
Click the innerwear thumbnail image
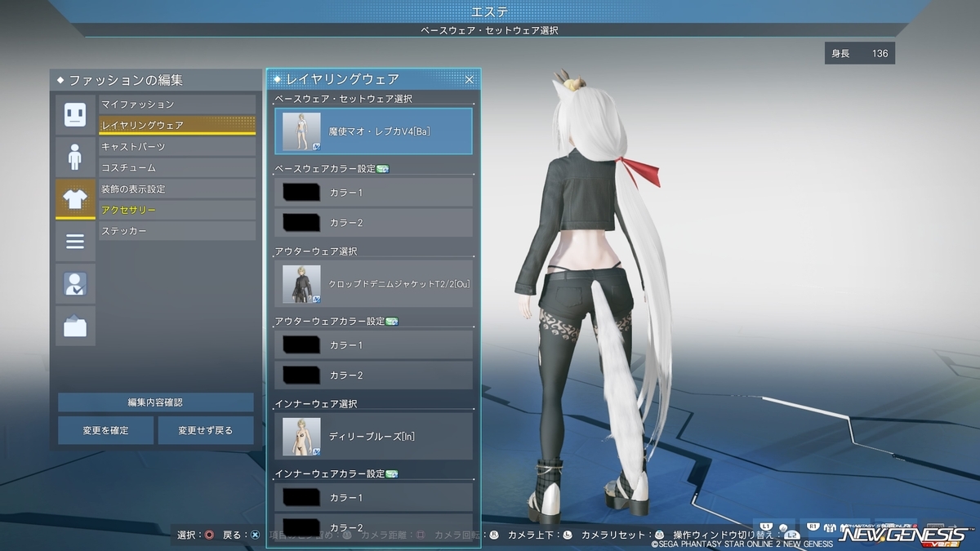(x=301, y=436)
